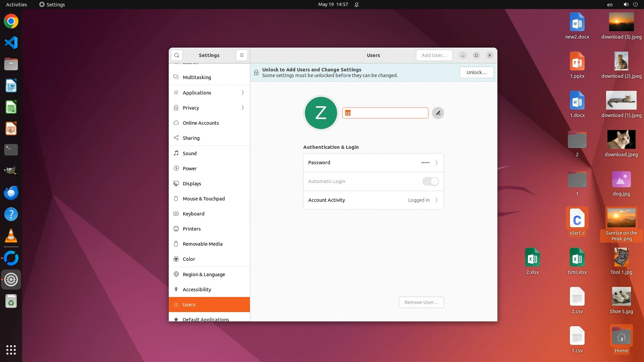Click the search icon in Settings header
Viewport: 644px width, 362px height.
tap(177, 55)
